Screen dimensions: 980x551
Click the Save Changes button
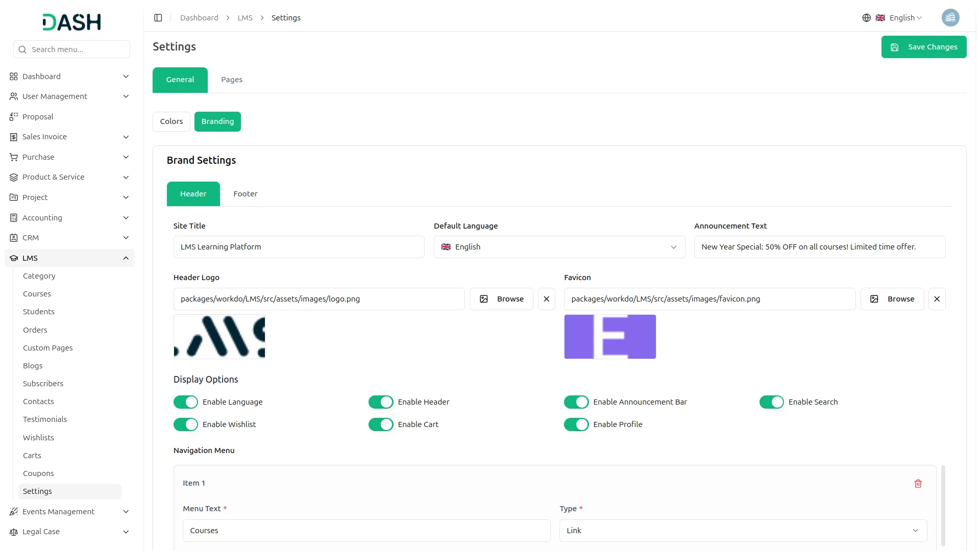(923, 47)
